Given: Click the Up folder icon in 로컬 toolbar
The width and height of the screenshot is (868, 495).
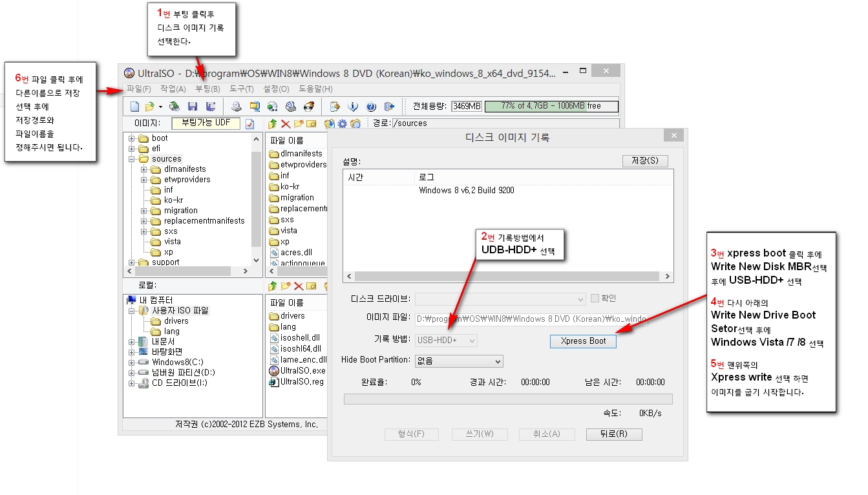Looking at the screenshot, I should [x=273, y=286].
